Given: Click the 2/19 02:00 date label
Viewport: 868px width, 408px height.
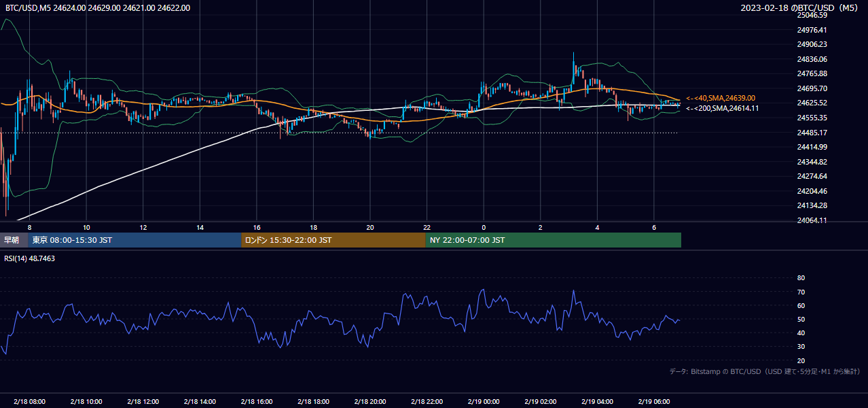Looking at the screenshot, I should [x=540, y=401].
